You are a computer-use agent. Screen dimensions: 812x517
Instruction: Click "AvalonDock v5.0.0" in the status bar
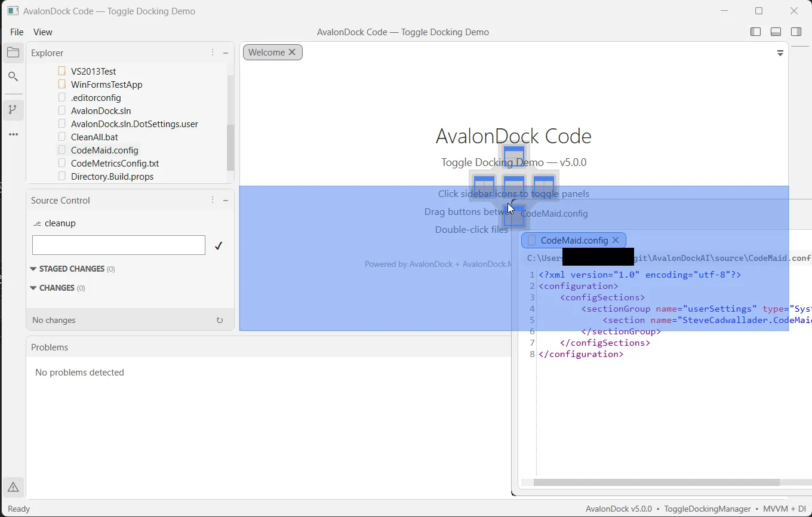[619, 509]
